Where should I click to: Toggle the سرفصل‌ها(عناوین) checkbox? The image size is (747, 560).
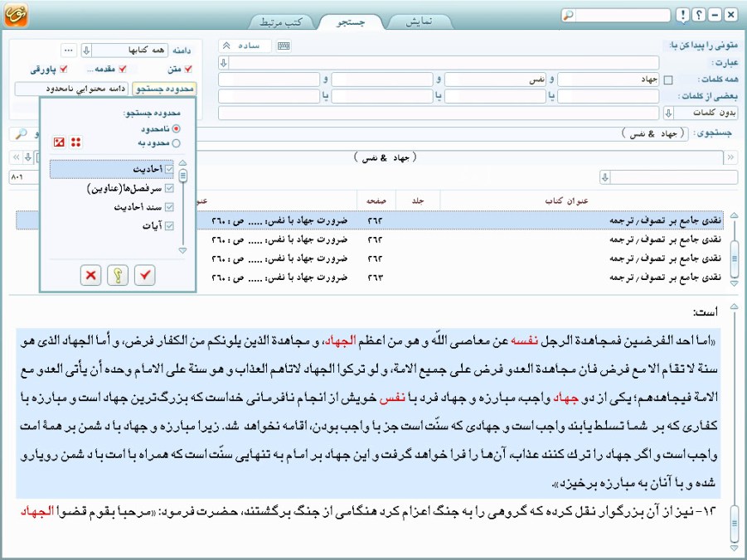point(169,188)
